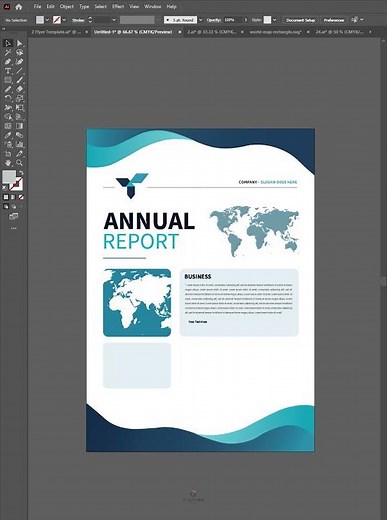Click the Opacity value field
The height and width of the screenshot is (520, 387).
click(232, 20)
